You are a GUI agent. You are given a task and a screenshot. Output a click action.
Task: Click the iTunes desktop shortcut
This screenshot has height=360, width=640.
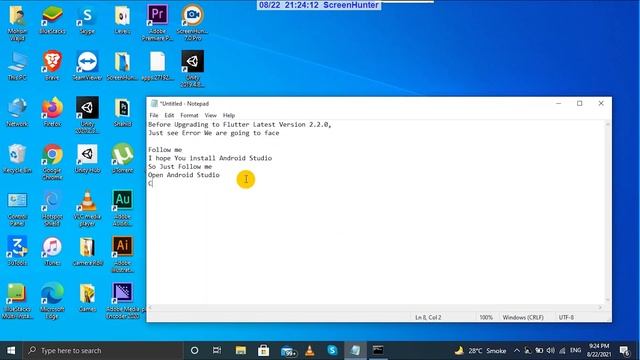pos(52,251)
